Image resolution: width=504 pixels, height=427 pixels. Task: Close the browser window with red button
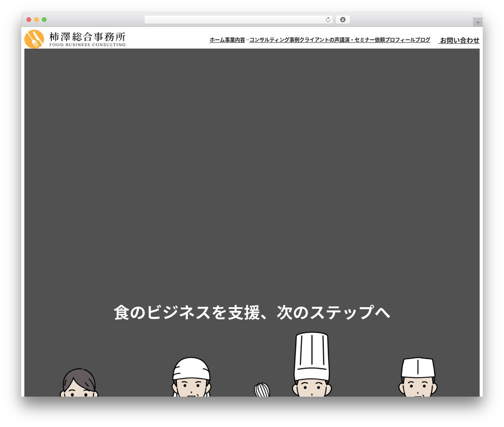coord(29,20)
